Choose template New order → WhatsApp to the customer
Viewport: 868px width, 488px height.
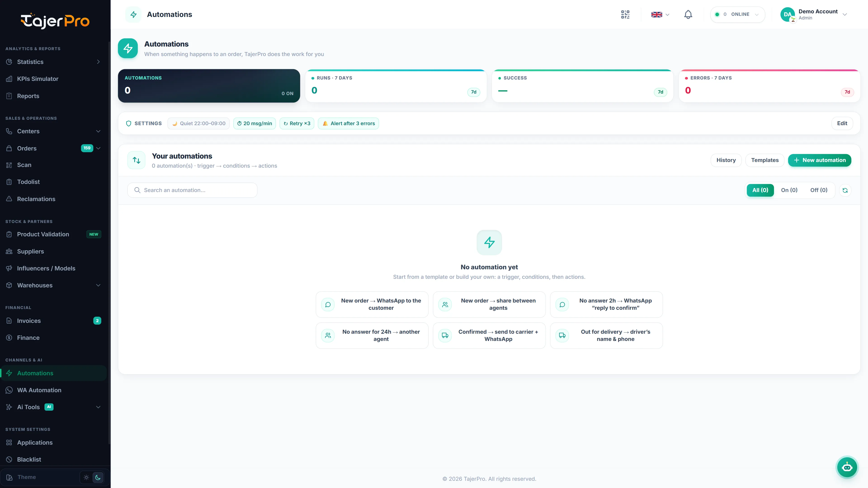coord(372,305)
